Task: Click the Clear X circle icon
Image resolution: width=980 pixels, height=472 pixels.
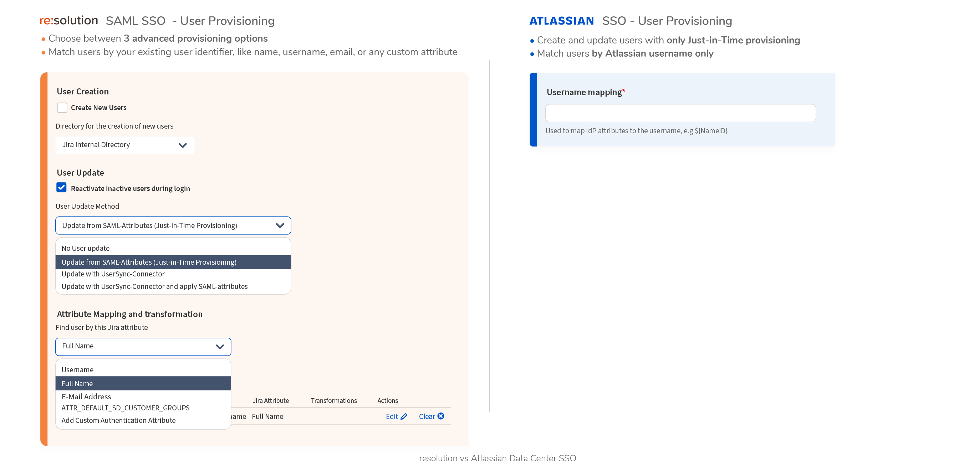Action: click(x=441, y=416)
